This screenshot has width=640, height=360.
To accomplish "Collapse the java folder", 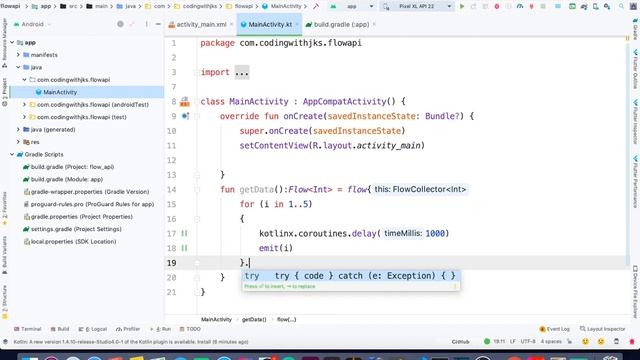I will [18, 67].
